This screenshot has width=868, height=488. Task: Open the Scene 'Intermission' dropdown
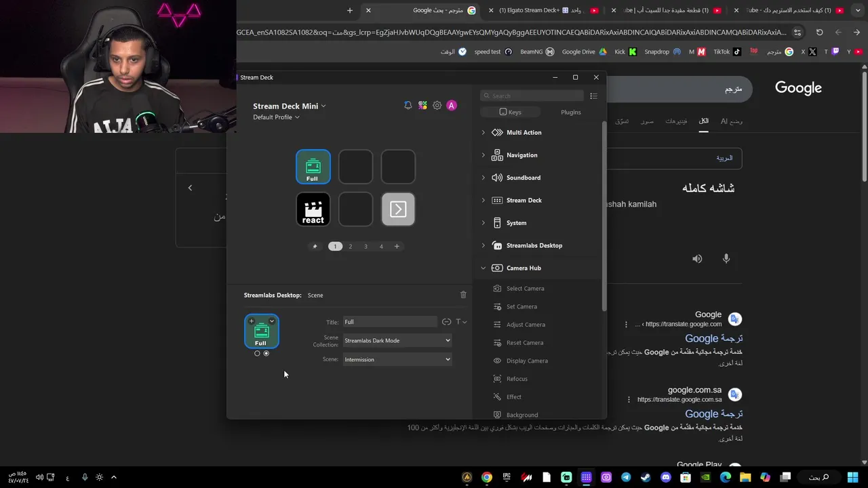(x=397, y=360)
